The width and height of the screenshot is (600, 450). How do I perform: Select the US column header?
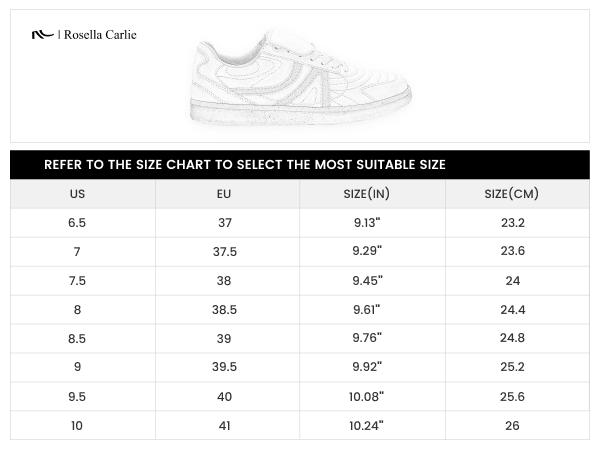tap(77, 193)
